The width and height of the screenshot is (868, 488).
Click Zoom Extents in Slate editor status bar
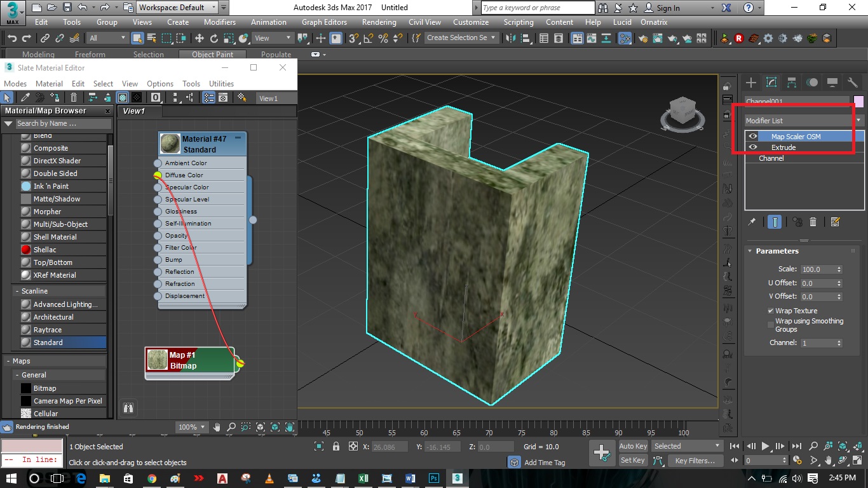pos(261,427)
